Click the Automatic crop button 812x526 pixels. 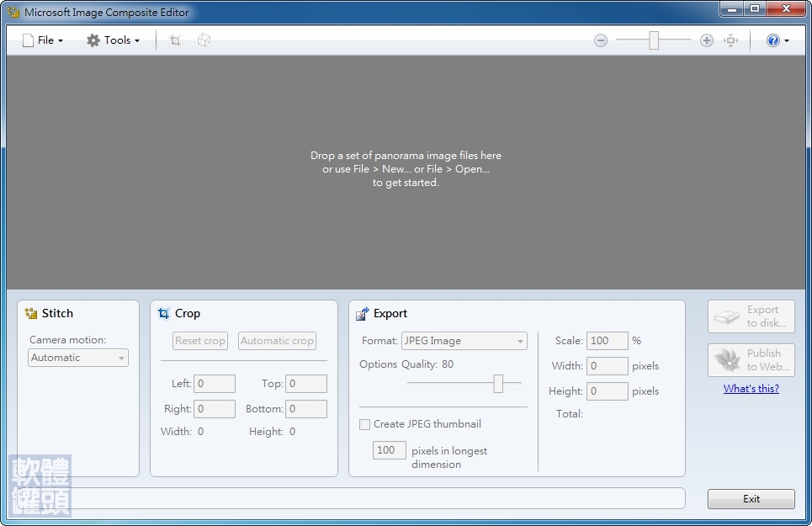(277, 341)
